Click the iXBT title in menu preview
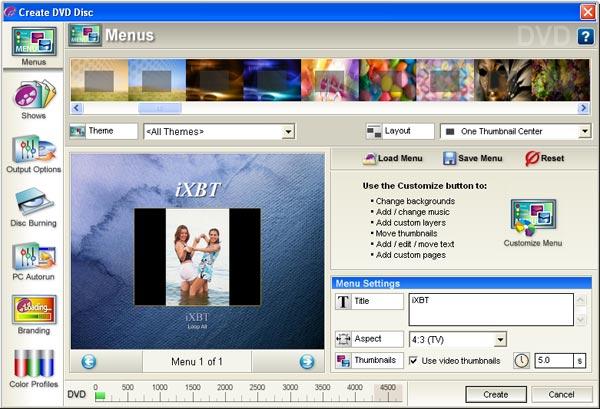The height and width of the screenshot is (409, 600). (197, 189)
